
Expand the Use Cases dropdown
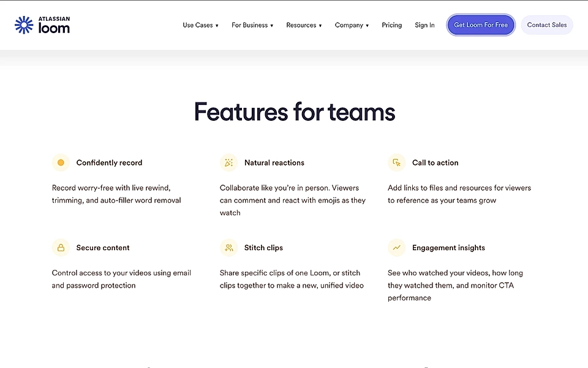(200, 25)
